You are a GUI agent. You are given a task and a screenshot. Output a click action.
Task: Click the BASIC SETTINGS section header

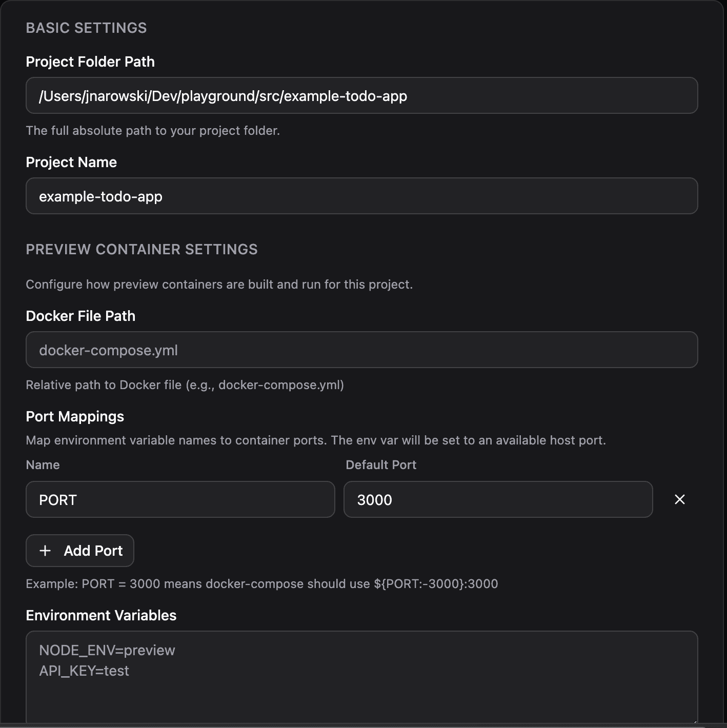pyautogui.click(x=87, y=28)
